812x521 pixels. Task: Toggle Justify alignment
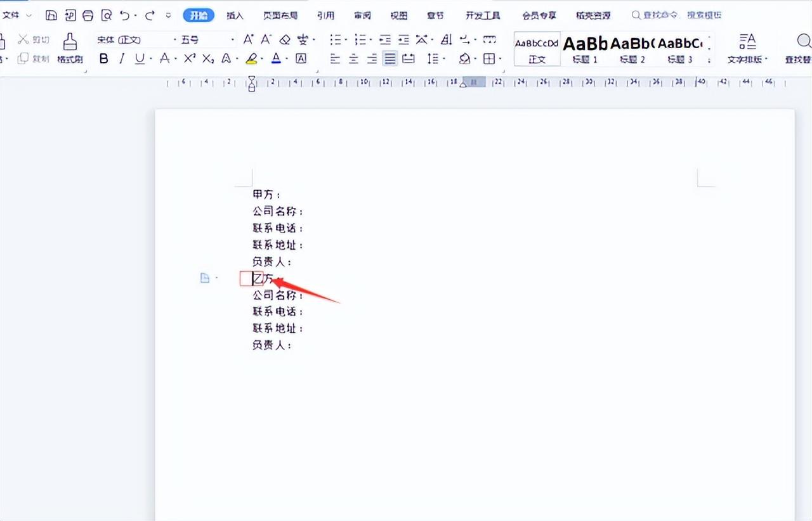[x=390, y=59]
